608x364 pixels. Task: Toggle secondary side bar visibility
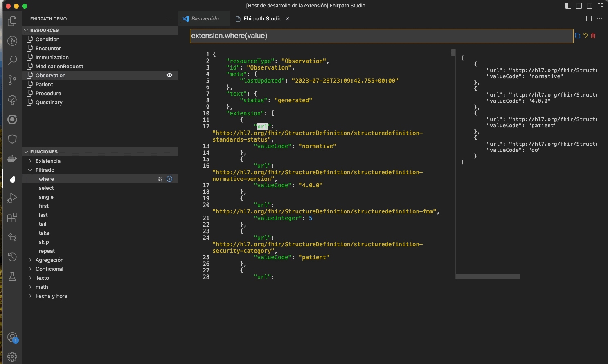pos(590,6)
